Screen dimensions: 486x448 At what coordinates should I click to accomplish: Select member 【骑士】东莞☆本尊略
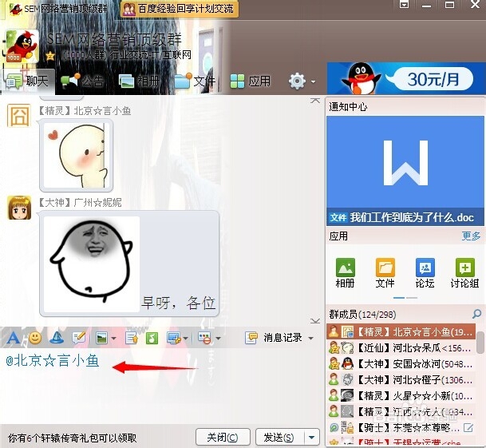coord(401,428)
